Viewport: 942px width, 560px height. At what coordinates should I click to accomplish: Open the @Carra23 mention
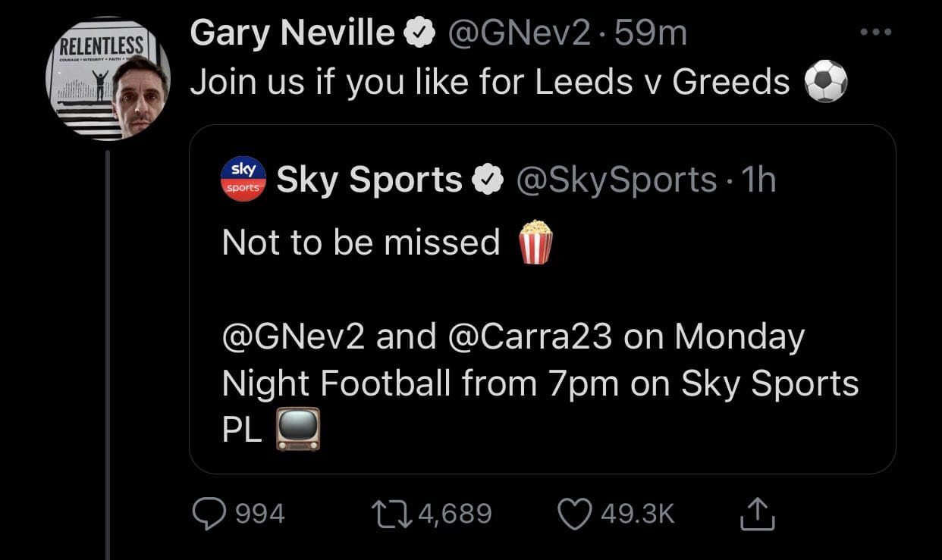click(x=530, y=337)
